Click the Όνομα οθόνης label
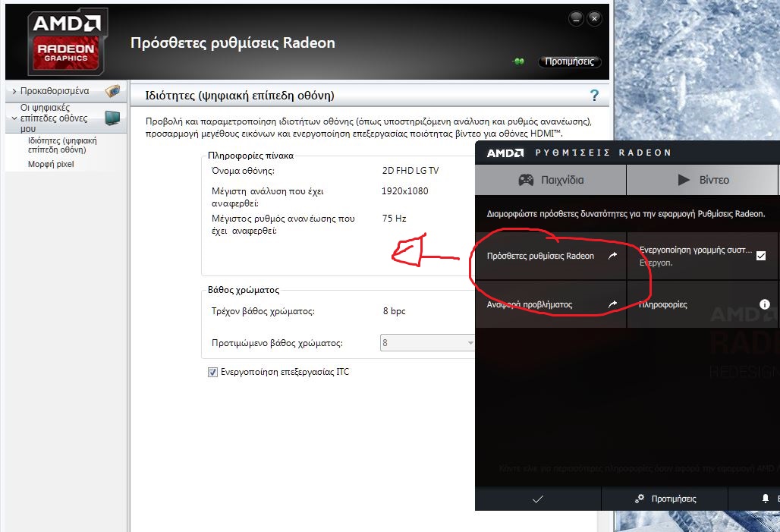Screen dimensions: 780x532 click(243, 171)
